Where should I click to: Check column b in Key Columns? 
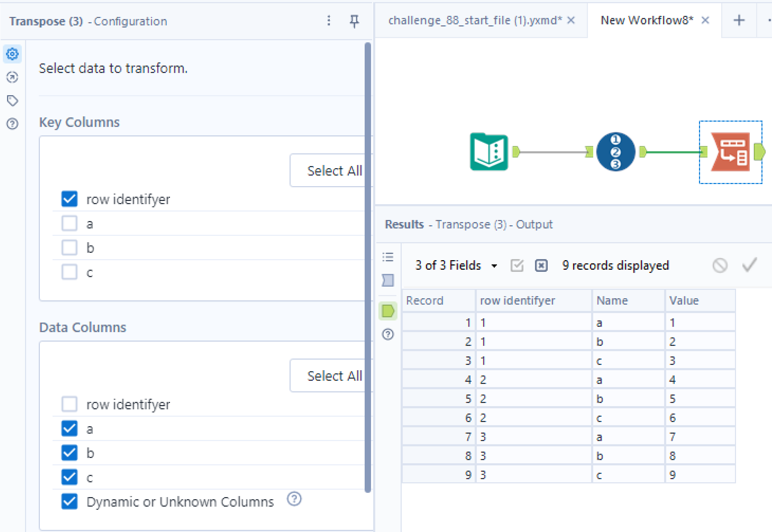pyautogui.click(x=69, y=248)
